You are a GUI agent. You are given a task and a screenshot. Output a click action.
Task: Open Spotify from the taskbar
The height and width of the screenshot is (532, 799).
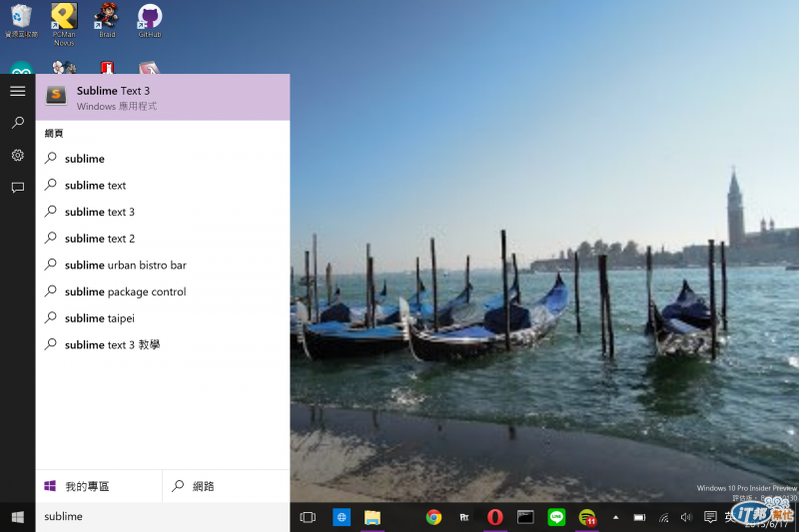coord(587,517)
